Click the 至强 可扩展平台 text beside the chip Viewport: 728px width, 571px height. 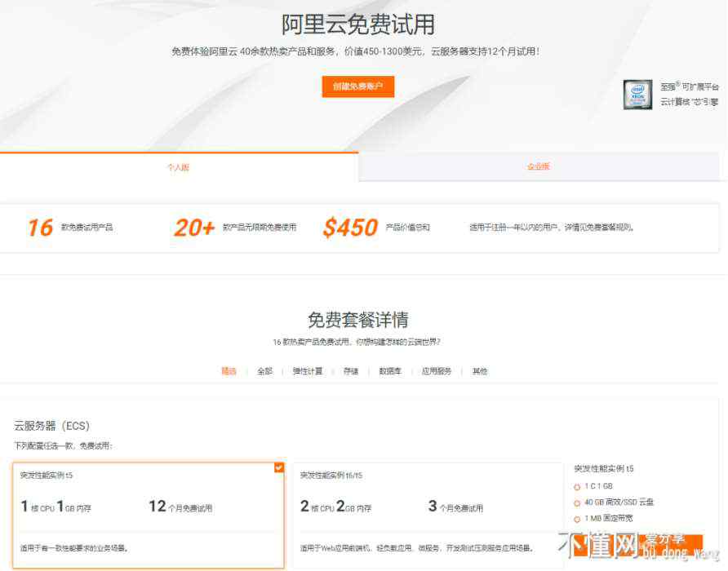pyautogui.click(x=690, y=86)
